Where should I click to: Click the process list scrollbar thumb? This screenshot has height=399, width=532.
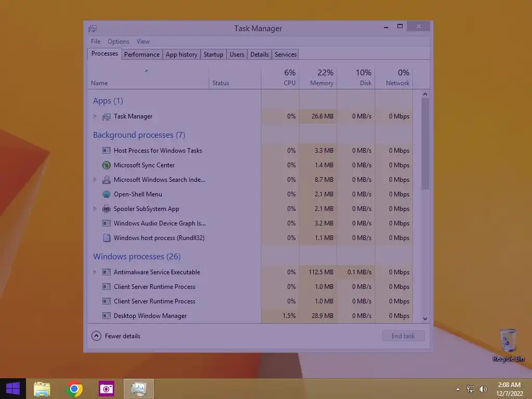tap(425, 144)
